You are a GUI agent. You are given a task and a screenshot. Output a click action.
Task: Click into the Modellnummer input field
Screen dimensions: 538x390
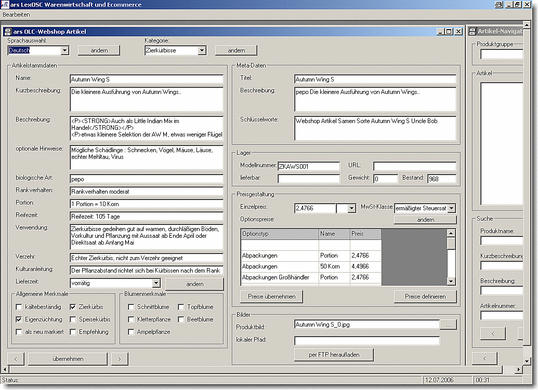pyautogui.click(x=308, y=166)
